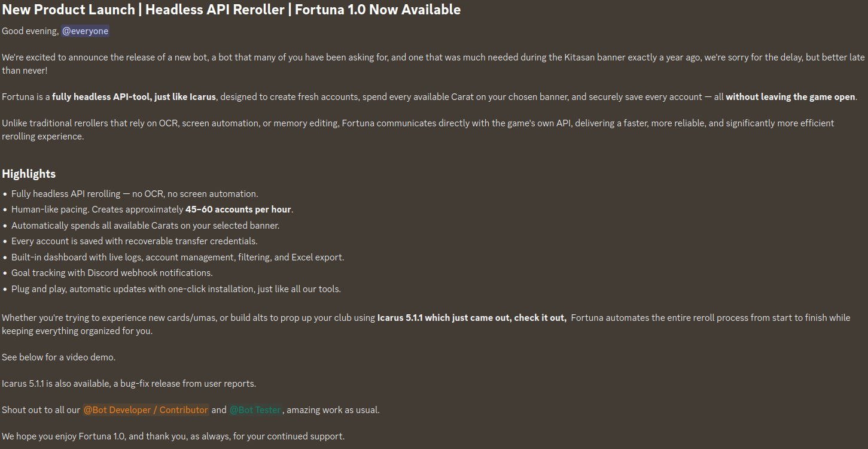
Task: Click the 'See below for a video demo' line
Action: tap(59, 357)
